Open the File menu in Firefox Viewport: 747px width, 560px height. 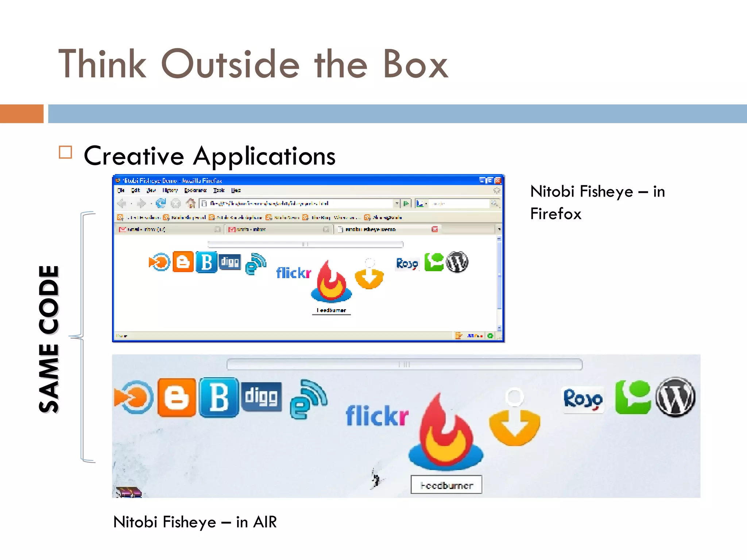[121, 190]
